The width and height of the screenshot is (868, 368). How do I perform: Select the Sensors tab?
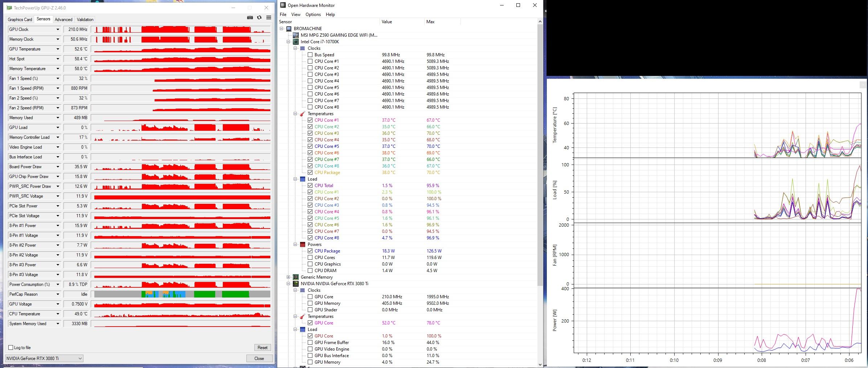click(x=44, y=19)
